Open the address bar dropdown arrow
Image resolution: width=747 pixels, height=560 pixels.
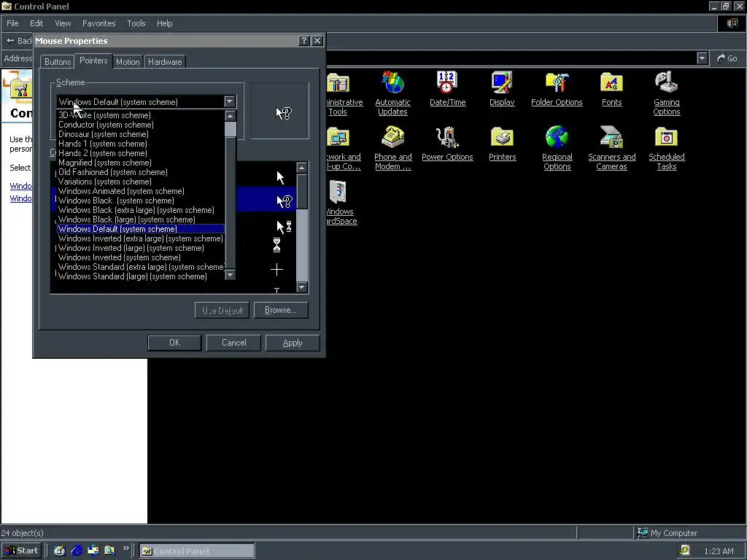(x=702, y=58)
